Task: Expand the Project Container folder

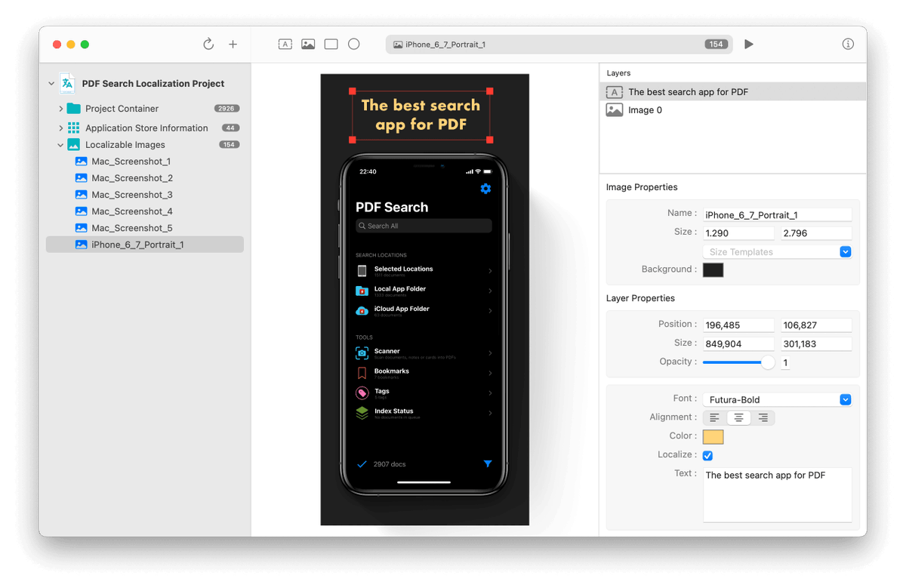Action: click(60, 109)
